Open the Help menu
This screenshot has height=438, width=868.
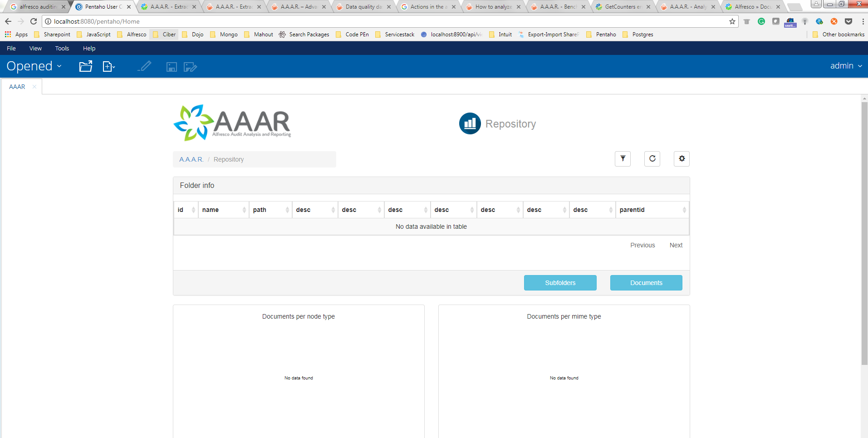pyautogui.click(x=89, y=48)
